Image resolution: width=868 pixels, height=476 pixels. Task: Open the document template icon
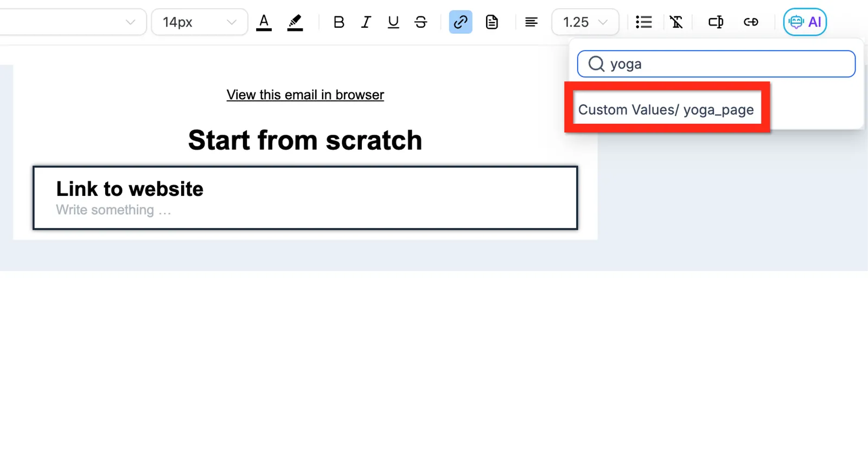coord(492,22)
